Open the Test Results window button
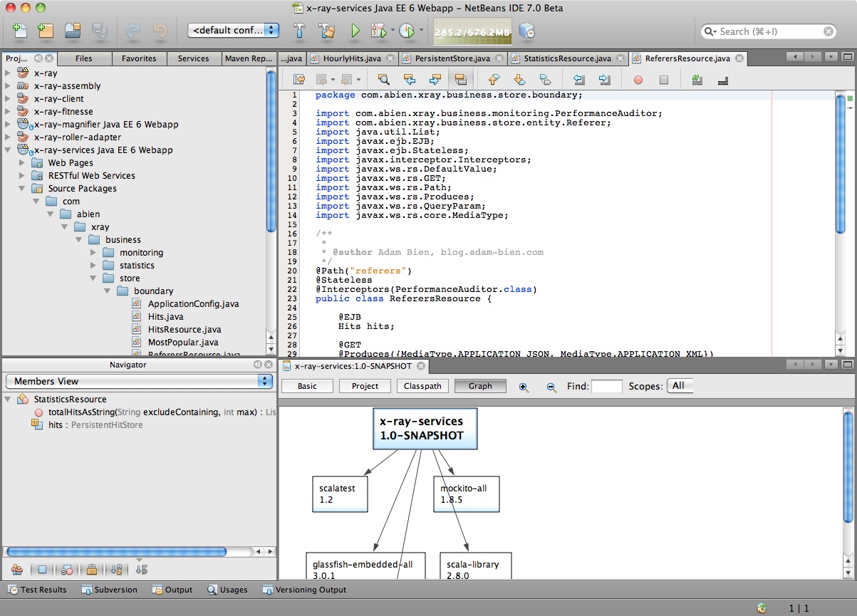857x616 pixels. coord(37,590)
